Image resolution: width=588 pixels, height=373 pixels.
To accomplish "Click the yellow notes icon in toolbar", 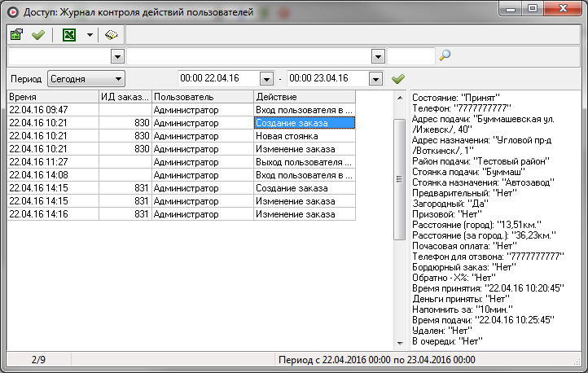I will (111, 35).
